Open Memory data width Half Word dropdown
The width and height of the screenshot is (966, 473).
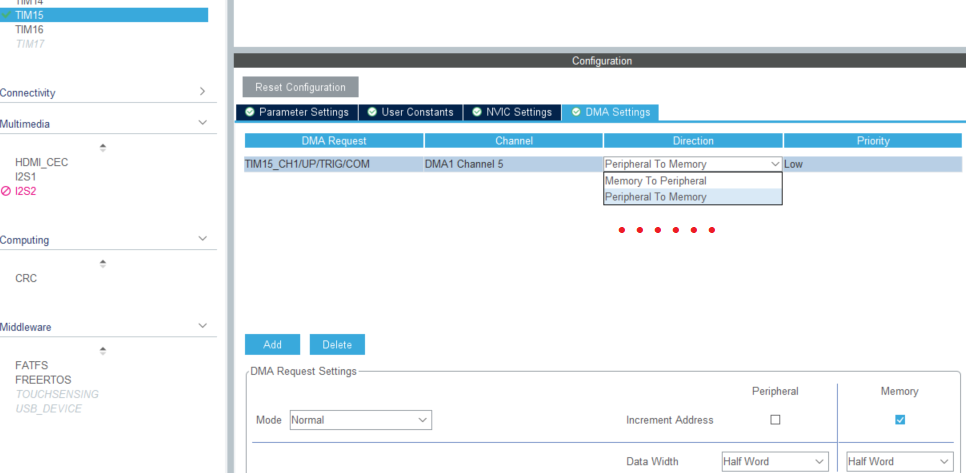(899, 461)
